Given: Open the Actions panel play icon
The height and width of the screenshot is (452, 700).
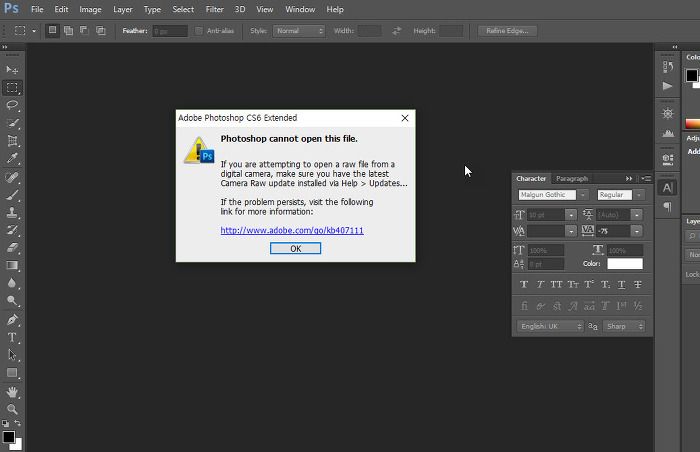Looking at the screenshot, I should tap(668, 86).
